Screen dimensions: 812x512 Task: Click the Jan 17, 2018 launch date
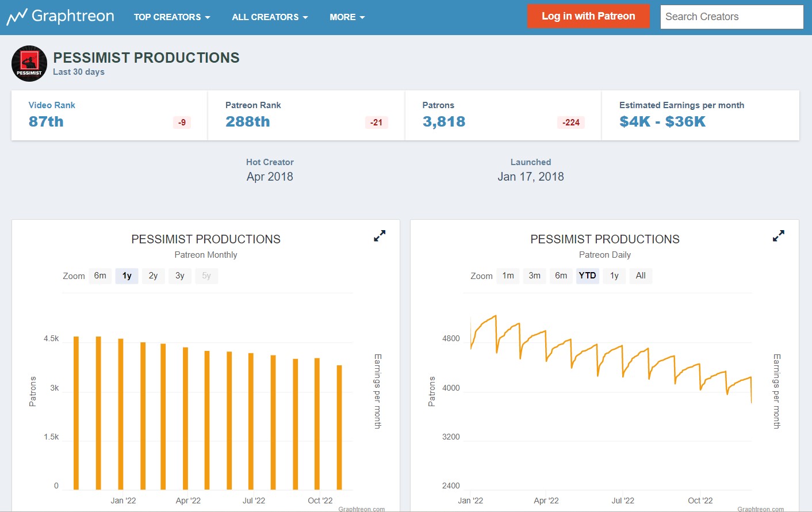tap(531, 177)
